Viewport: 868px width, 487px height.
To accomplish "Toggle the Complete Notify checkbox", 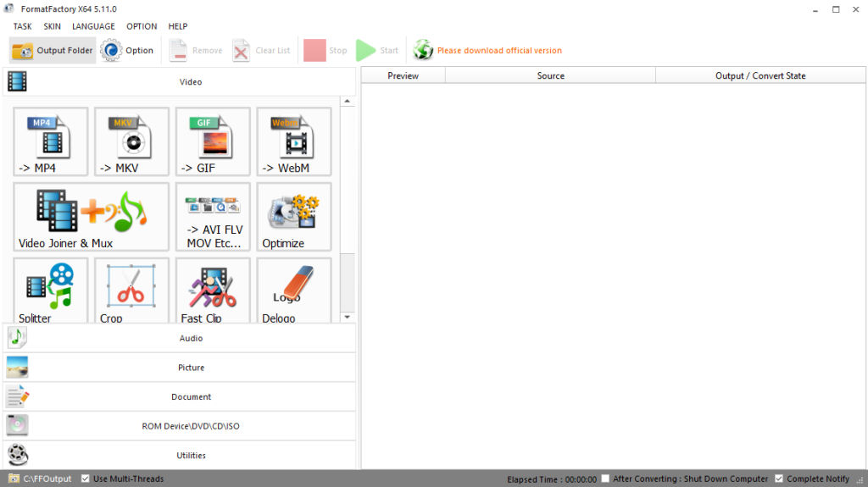I will coord(779,479).
